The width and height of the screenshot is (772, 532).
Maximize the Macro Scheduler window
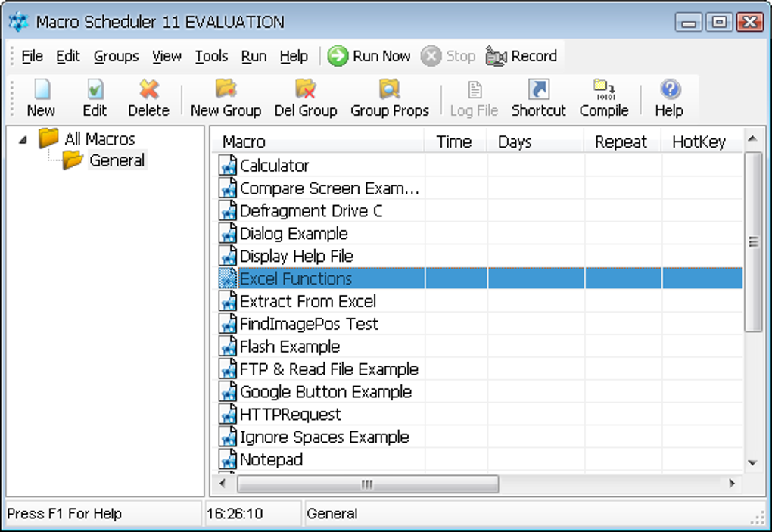coord(719,22)
